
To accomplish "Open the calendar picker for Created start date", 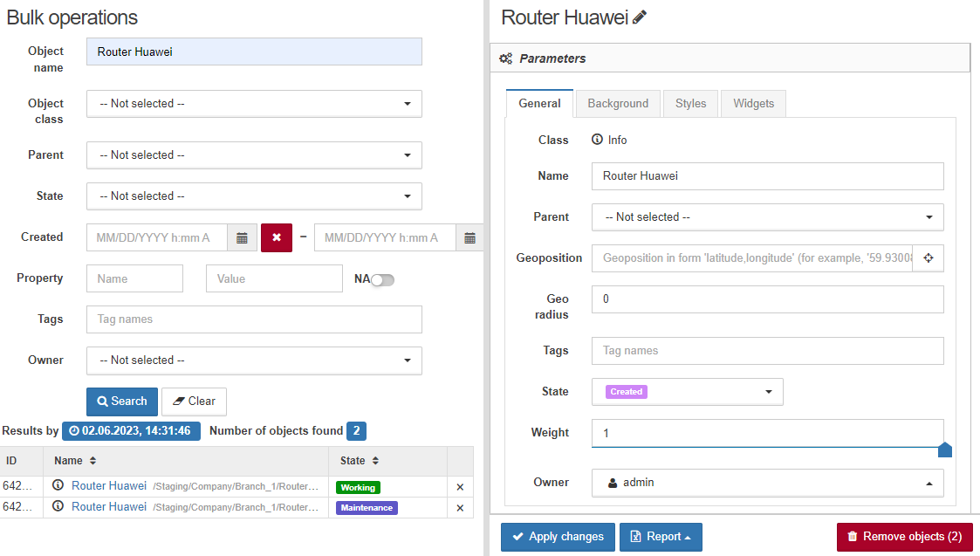I will point(242,237).
